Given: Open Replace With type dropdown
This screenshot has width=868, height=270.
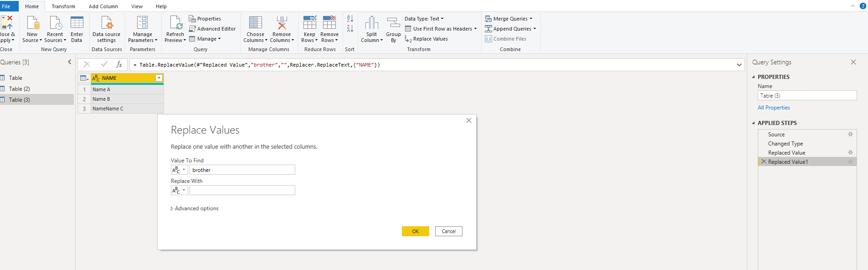Looking at the screenshot, I should (x=180, y=190).
